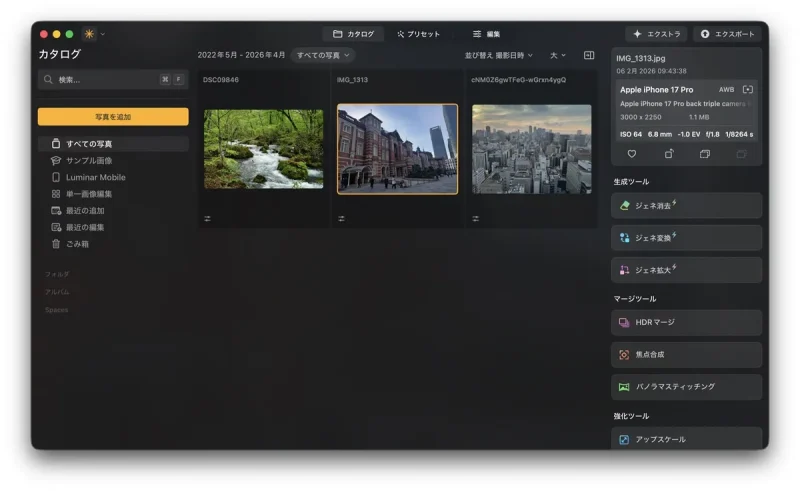Click the 写真を追加 button
Screen dimensions: 800x491
point(113,117)
